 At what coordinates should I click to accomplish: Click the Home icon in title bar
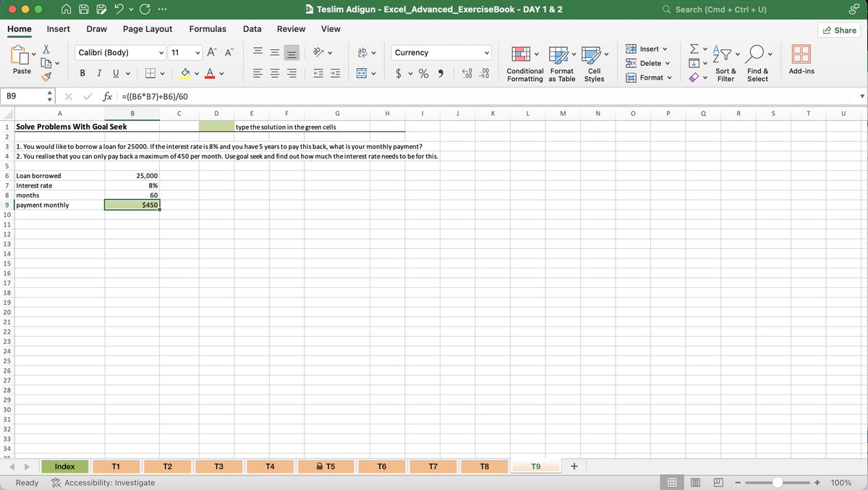tap(66, 9)
